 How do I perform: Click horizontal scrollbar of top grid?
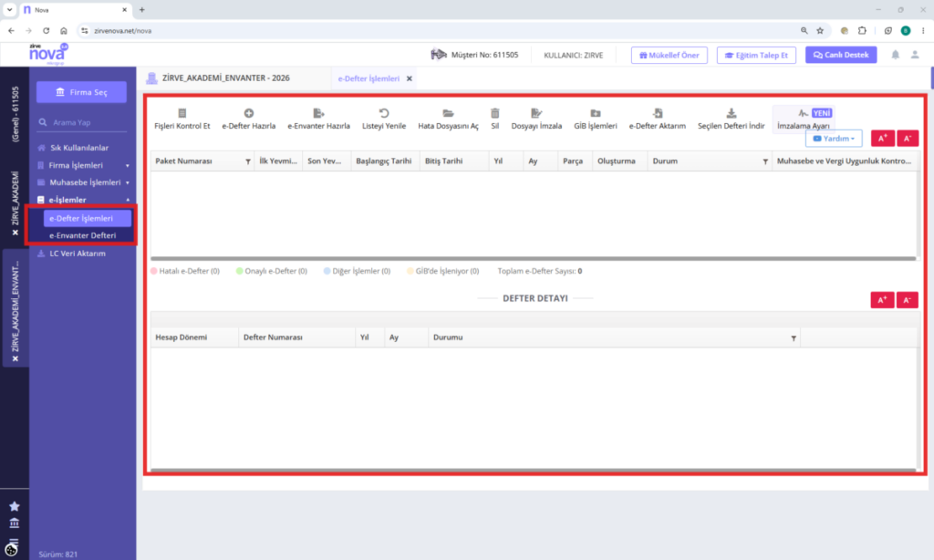point(533,258)
